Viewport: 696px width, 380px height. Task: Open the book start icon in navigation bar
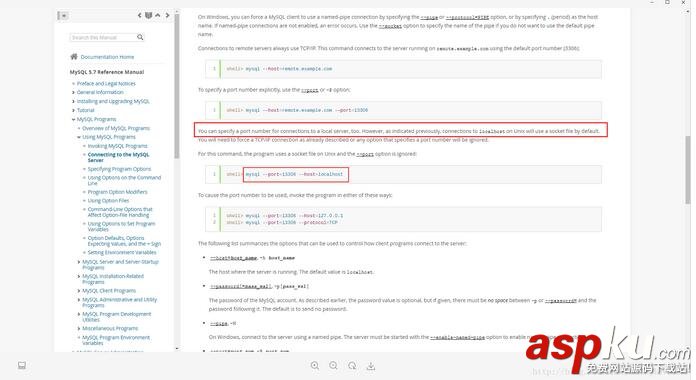click(x=148, y=16)
